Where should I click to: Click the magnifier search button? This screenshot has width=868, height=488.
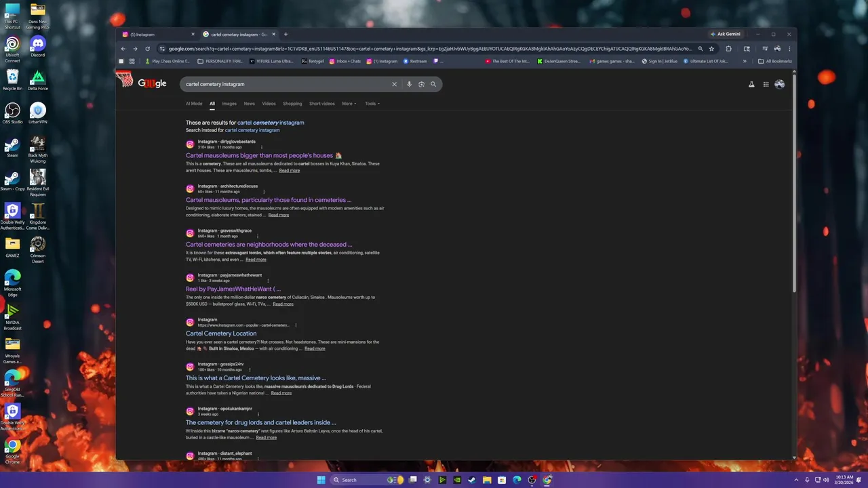(x=433, y=84)
